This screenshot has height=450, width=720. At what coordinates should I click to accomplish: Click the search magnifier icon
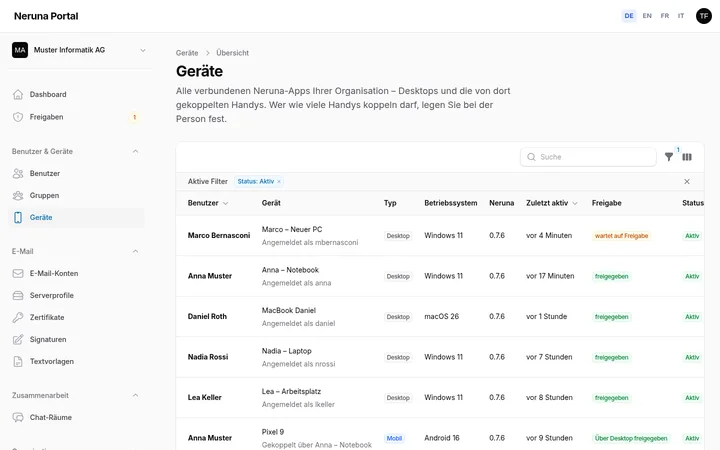click(531, 157)
